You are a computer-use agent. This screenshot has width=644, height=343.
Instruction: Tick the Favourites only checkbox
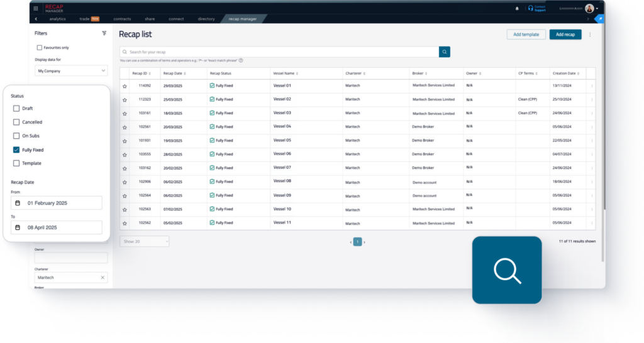coord(40,48)
